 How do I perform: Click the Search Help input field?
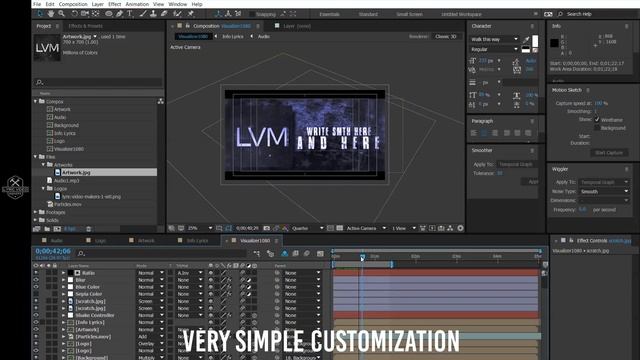point(595,14)
